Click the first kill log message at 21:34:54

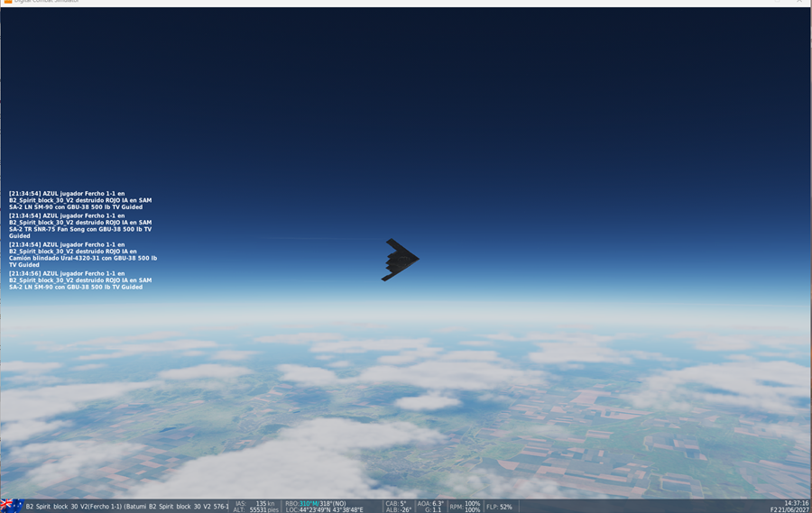tap(80, 200)
